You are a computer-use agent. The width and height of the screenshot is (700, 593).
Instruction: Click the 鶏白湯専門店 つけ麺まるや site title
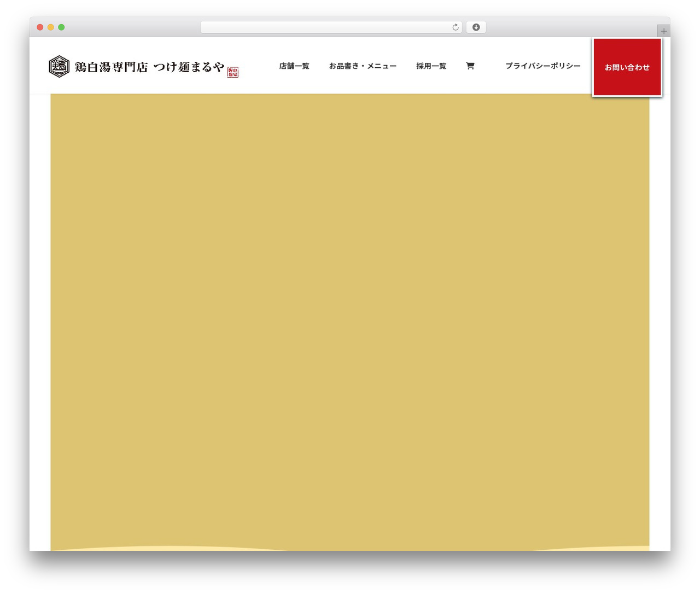tap(149, 67)
